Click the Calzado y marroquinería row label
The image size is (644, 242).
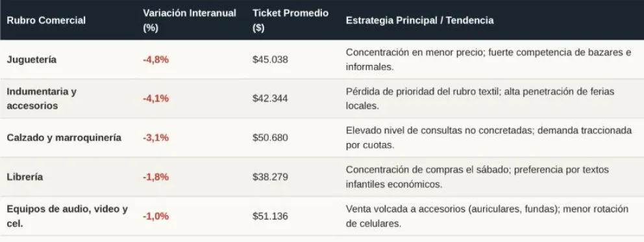click(64, 137)
